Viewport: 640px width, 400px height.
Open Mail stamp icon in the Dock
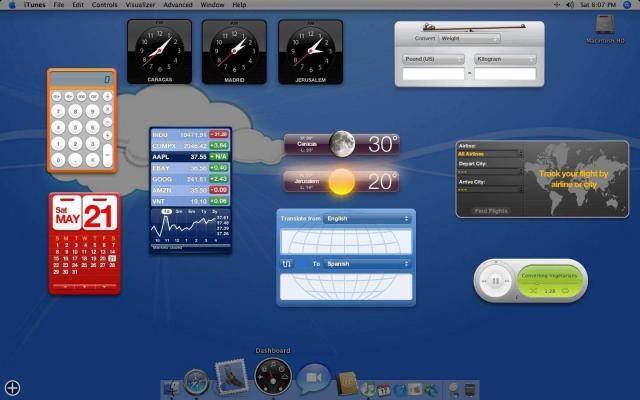pos(231,376)
